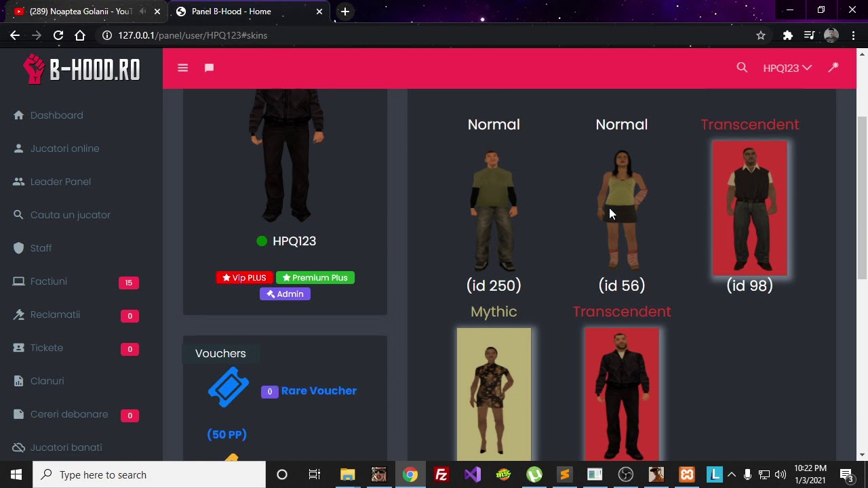868x488 pixels.
Task: Click the Factiuni laptop icon
Action: 18,281
